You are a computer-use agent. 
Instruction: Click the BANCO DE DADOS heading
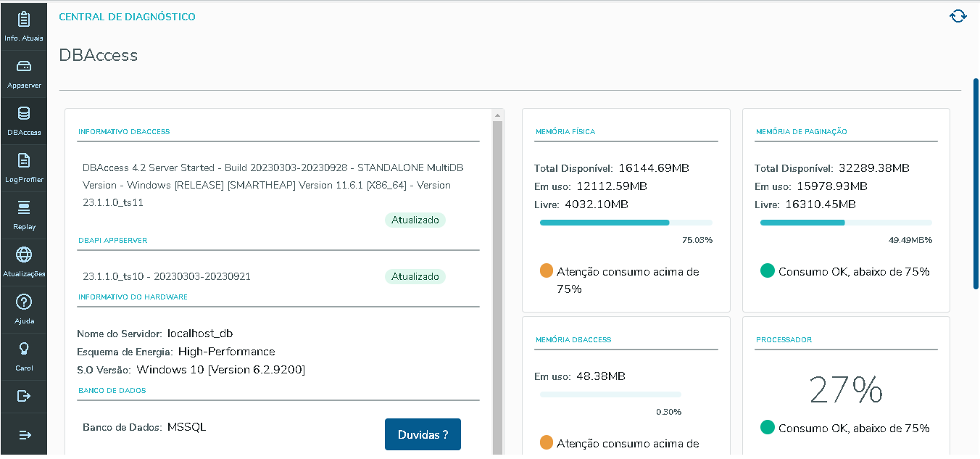pos(112,390)
